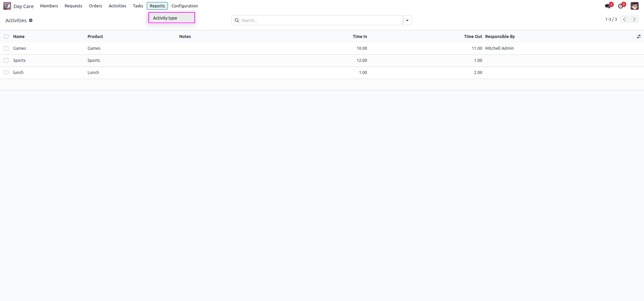Focus the Search input field

click(321, 21)
